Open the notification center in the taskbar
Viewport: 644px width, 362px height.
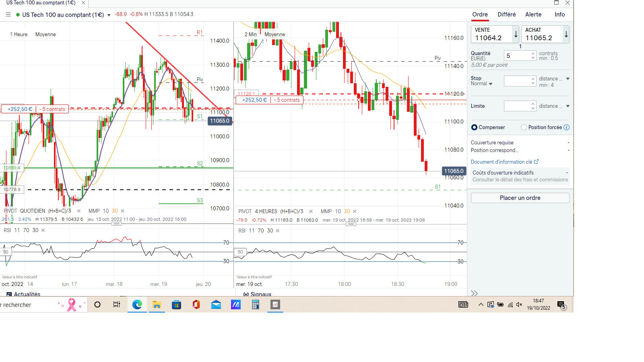pos(561,305)
